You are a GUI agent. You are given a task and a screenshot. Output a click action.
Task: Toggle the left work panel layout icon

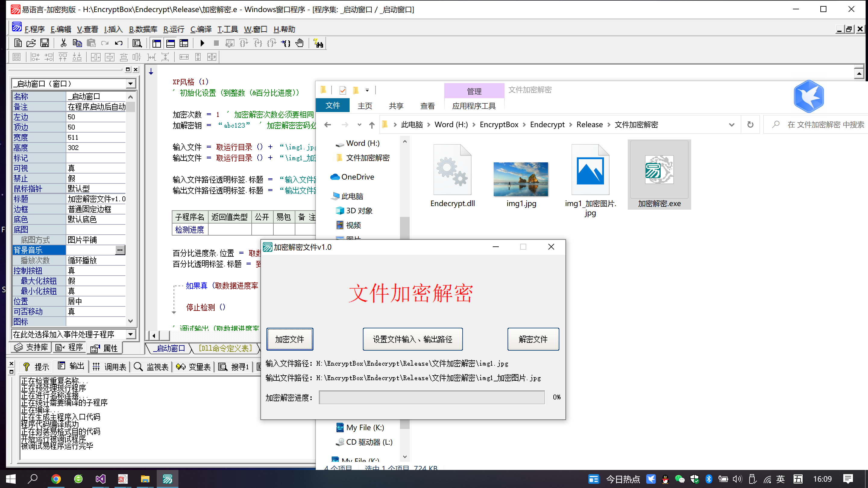point(157,43)
